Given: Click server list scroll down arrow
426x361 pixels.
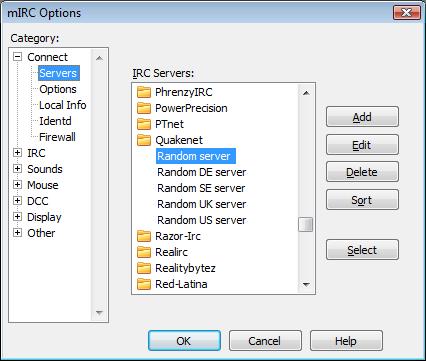Looking at the screenshot, I should pos(306,284).
